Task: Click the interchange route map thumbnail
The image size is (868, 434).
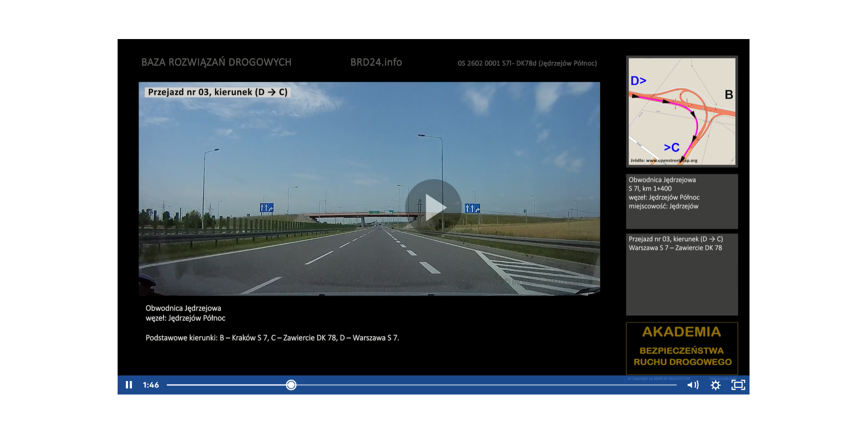Action: tap(682, 112)
